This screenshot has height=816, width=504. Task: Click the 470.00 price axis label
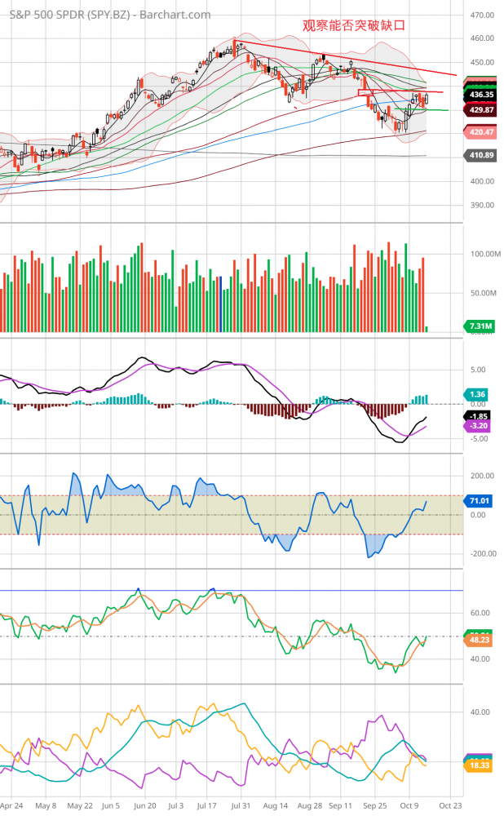[x=483, y=16]
